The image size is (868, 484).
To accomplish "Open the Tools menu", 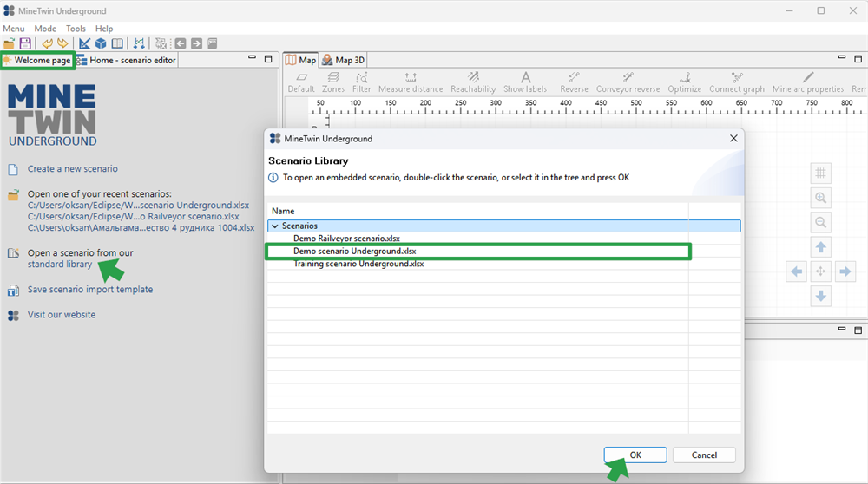I will [x=76, y=29].
